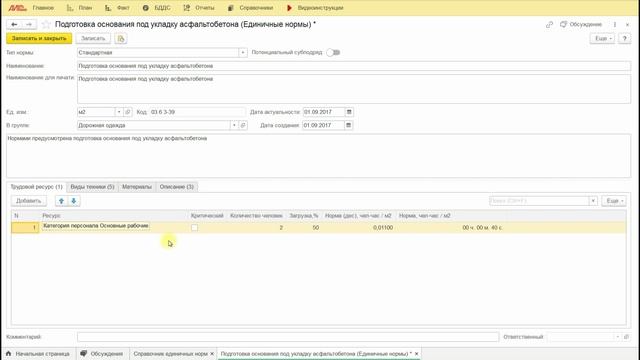Click the Записать button
Screen dimensions: 640x360
(x=93, y=38)
